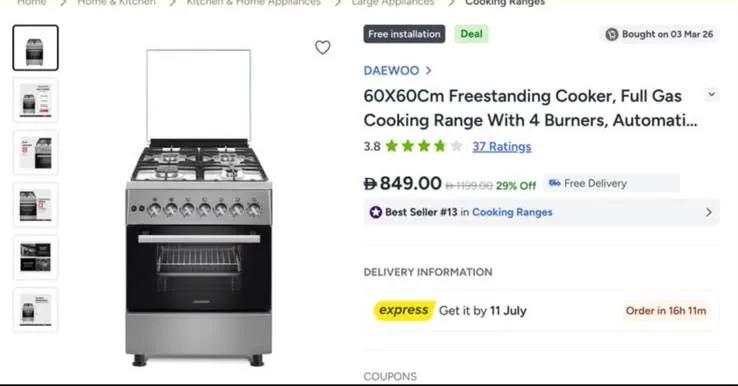Add cooker to wishlist with heart icon
The width and height of the screenshot is (738, 386).
point(322,48)
